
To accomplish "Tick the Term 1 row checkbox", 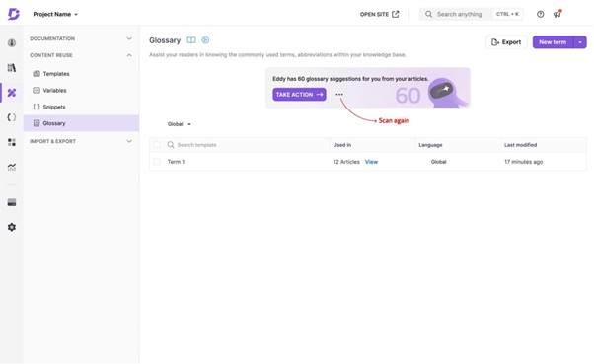I will point(157,162).
